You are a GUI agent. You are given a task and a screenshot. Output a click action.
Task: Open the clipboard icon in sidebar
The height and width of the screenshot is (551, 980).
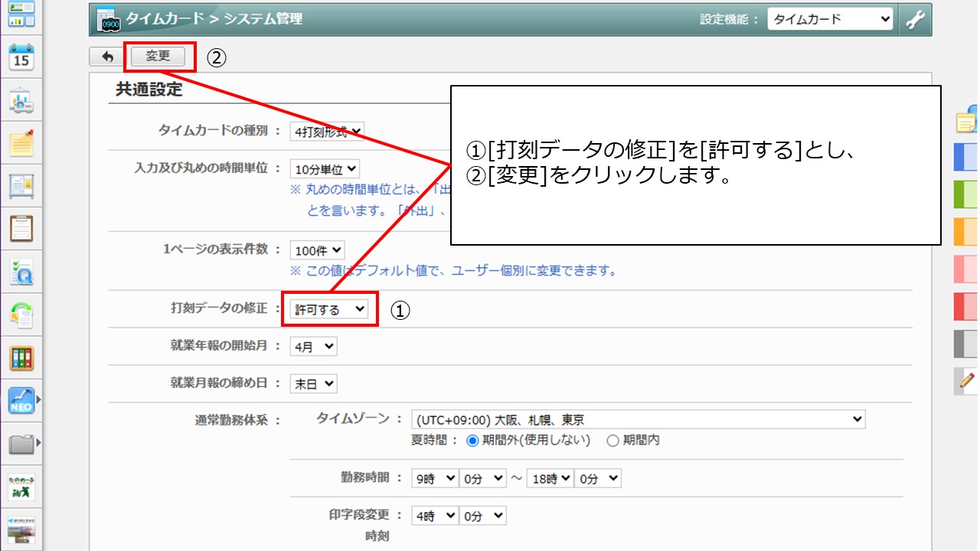point(21,228)
